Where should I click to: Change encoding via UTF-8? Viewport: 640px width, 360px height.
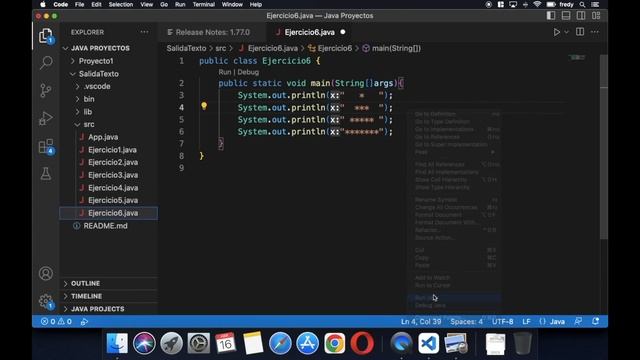point(502,322)
